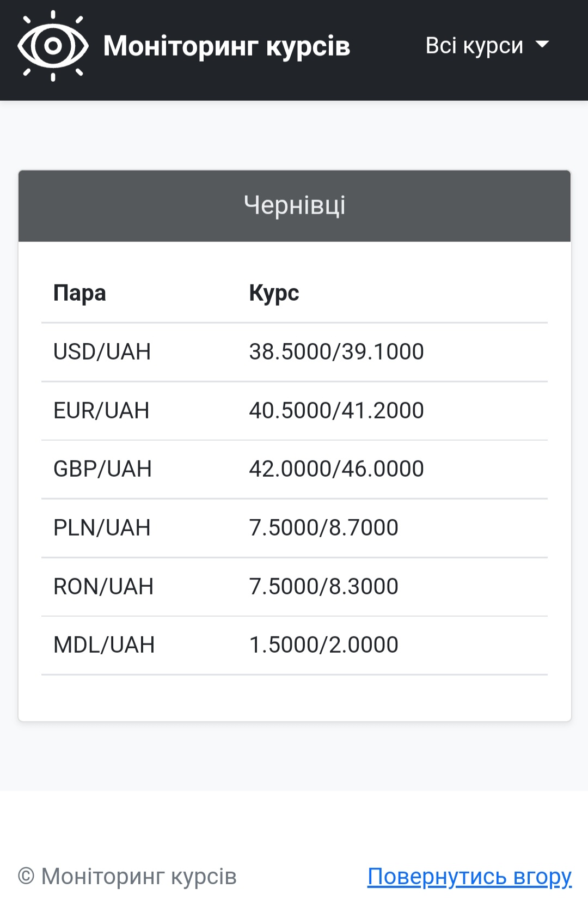
Task: Click the Повернутись вгору link
Action: pyautogui.click(x=469, y=877)
